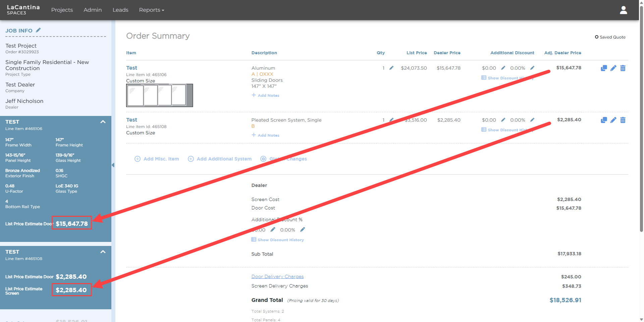
Task: Collapse the left sidebar with arrow handle
Action: 113,165
